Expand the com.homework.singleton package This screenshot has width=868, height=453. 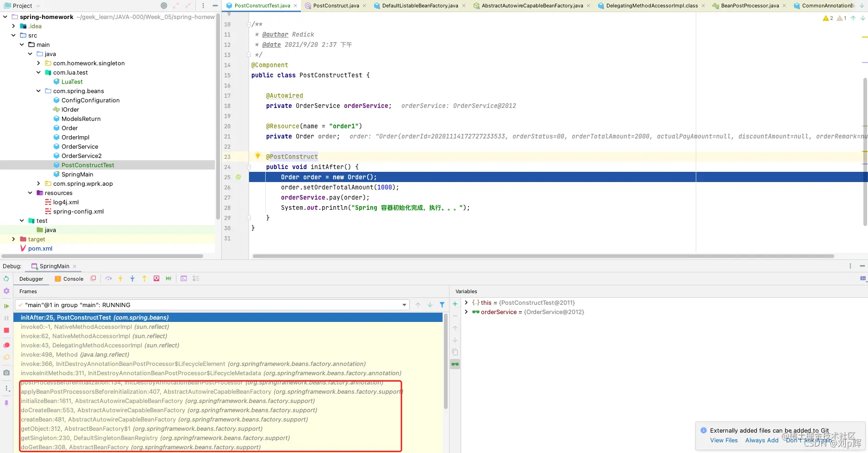[38, 63]
